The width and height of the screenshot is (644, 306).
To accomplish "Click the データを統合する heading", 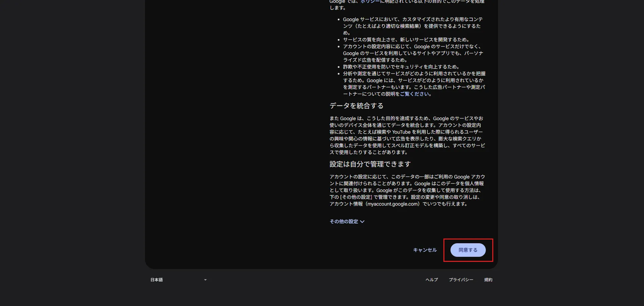I will [356, 106].
